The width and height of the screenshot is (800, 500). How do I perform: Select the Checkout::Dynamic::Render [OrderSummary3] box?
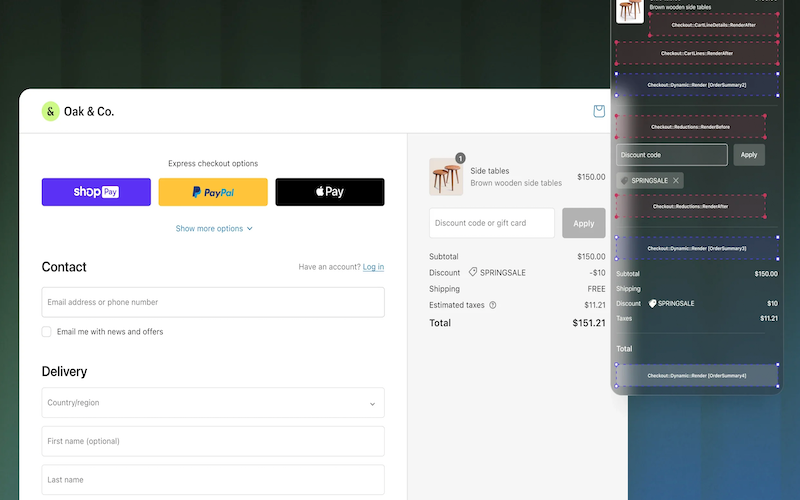click(x=697, y=248)
